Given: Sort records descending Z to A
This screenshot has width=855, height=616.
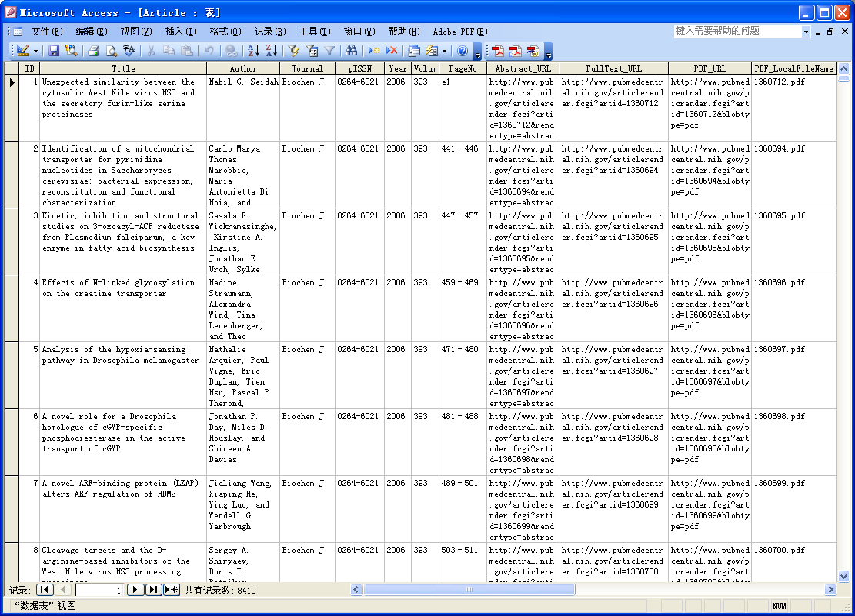Looking at the screenshot, I should click(x=271, y=51).
